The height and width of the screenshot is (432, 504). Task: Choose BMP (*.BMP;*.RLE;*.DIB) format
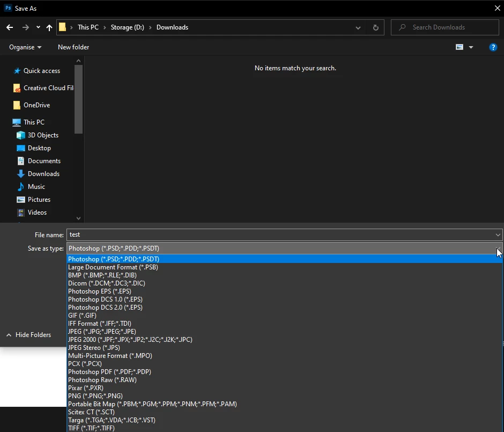284,275
